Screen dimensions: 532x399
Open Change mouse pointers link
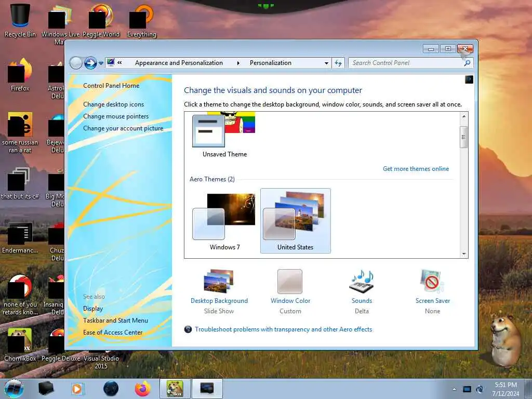(116, 116)
